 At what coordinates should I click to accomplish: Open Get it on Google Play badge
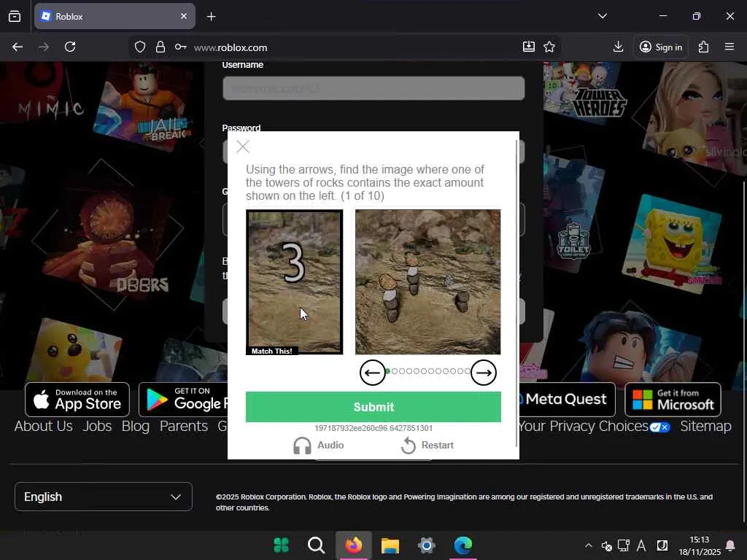[x=183, y=400]
